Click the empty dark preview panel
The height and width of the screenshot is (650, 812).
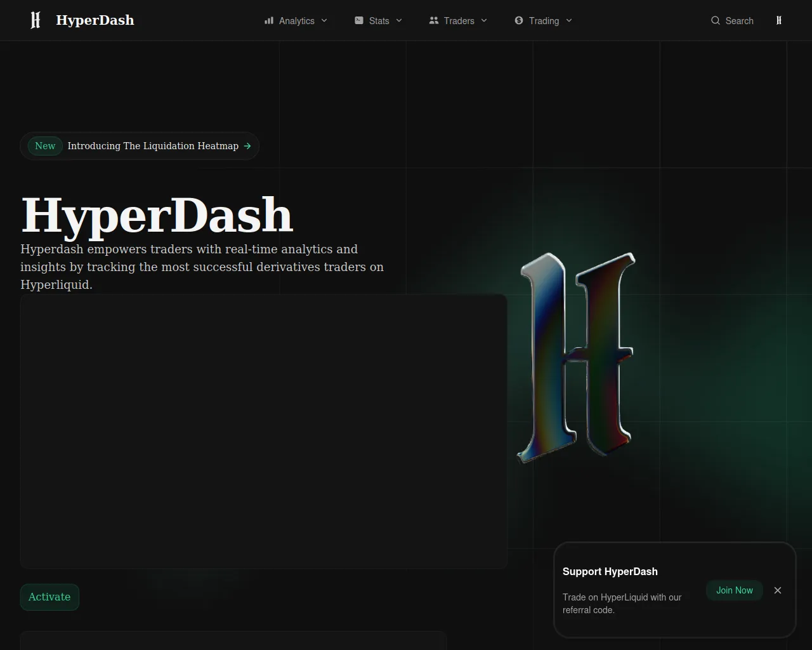click(x=264, y=431)
